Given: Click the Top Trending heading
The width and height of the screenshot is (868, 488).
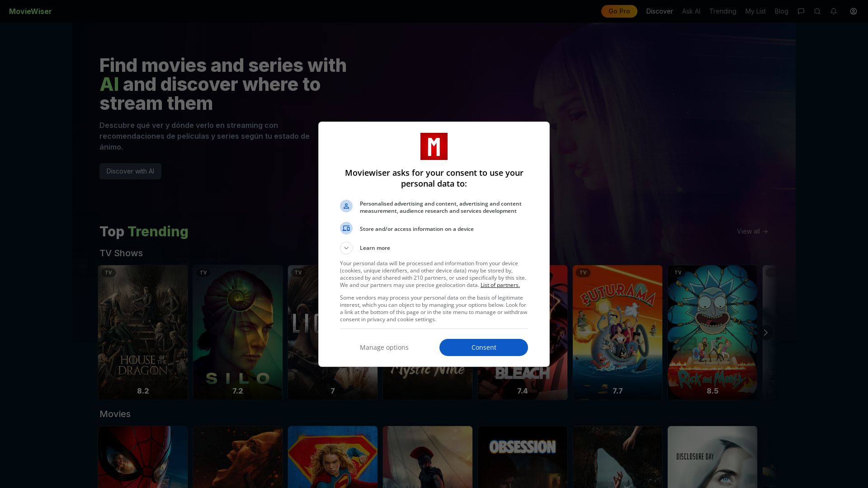Looking at the screenshot, I should click(144, 231).
